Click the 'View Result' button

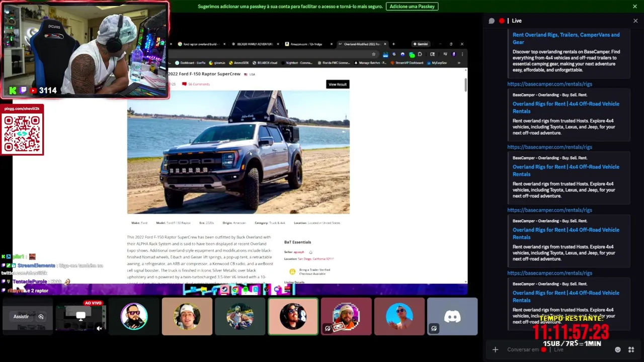coord(338,84)
